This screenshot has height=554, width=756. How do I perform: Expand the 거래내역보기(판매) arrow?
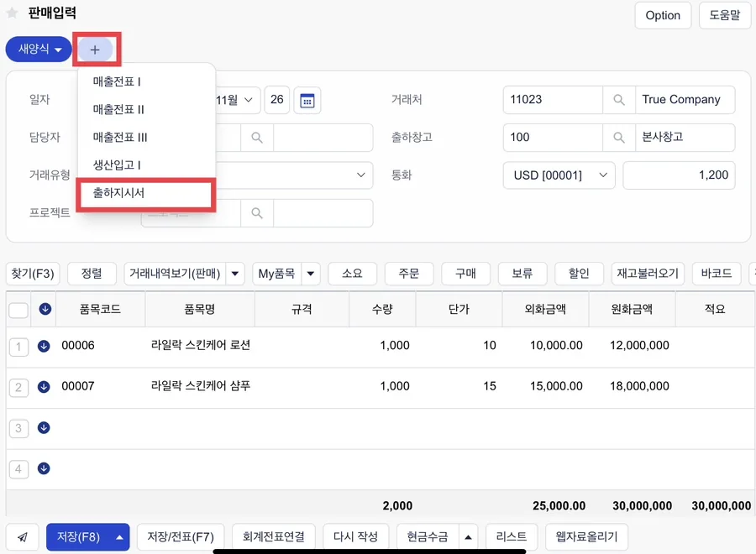(235, 274)
